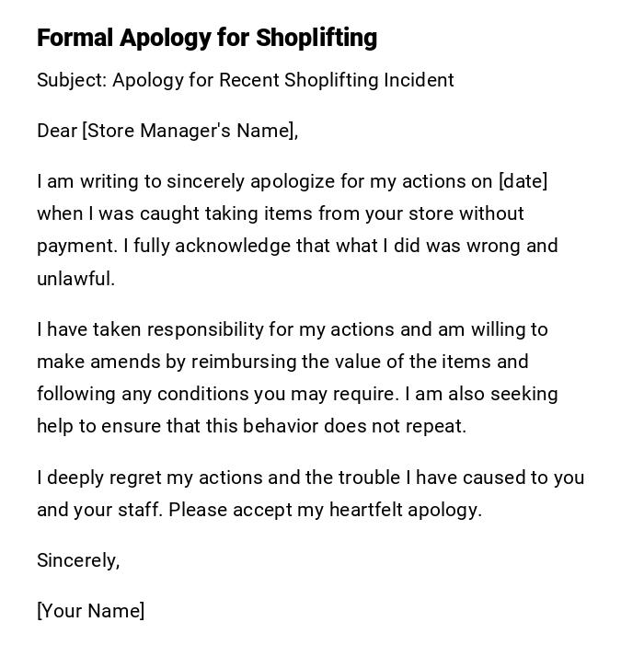Click the [date] placeholder
The height and width of the screenshot is (668, 644).
pos(523,181)
